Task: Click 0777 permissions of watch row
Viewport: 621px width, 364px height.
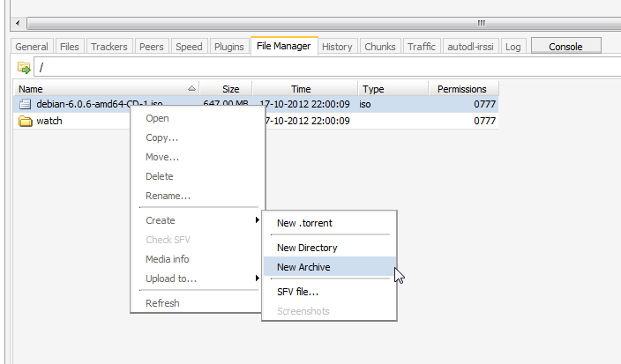Action: tap(485, 121)
